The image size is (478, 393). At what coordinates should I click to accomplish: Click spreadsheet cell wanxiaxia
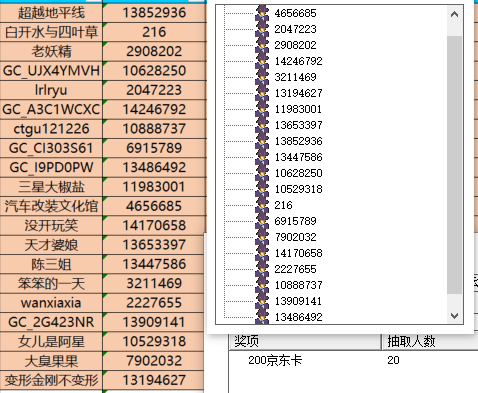coord(51,303)
